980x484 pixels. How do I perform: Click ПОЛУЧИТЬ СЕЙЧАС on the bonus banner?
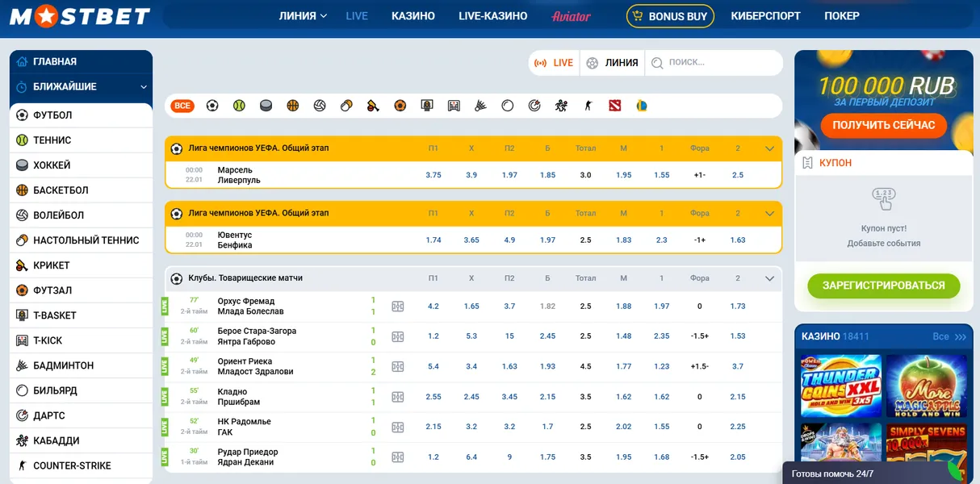click(883, 125)
